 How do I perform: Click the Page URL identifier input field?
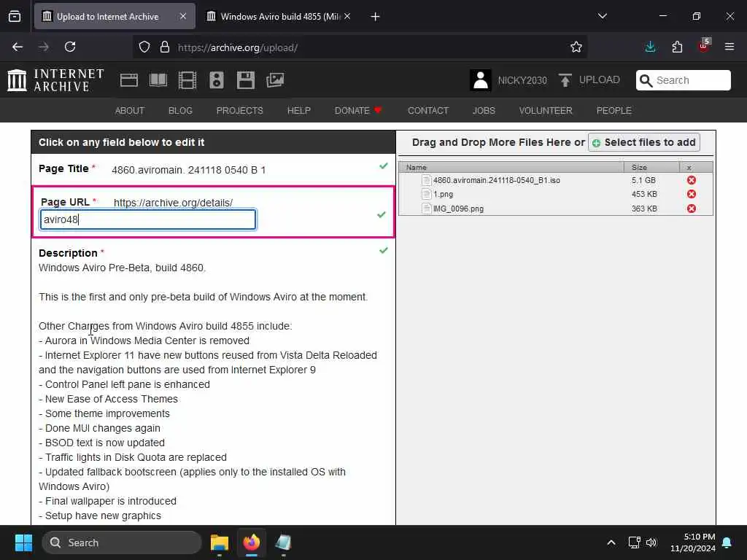pos(148,219)
